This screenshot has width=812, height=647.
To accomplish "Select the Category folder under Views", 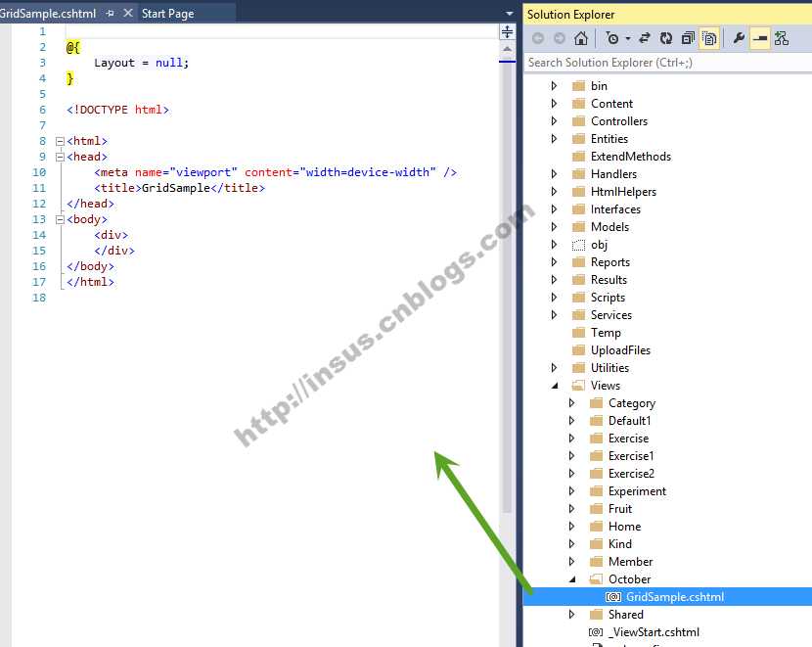I will [x=632, y=403].
